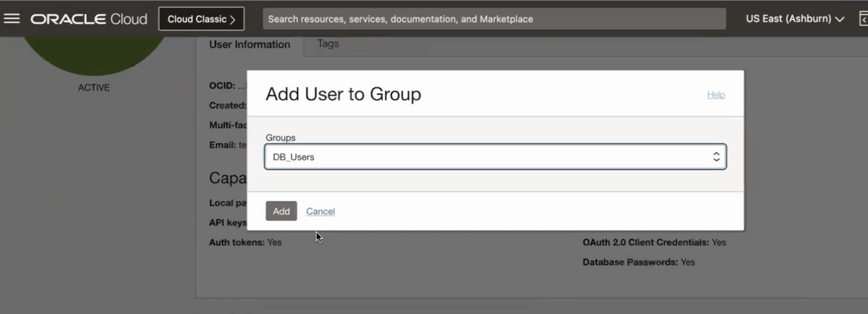The height and width of the screenshot is (314, 868).
Task: Switch to the Tags tab
Action: tap(327, 44)
